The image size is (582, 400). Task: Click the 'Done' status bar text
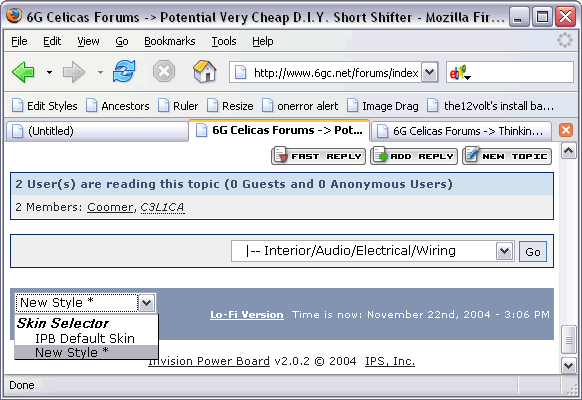(22, 385)
